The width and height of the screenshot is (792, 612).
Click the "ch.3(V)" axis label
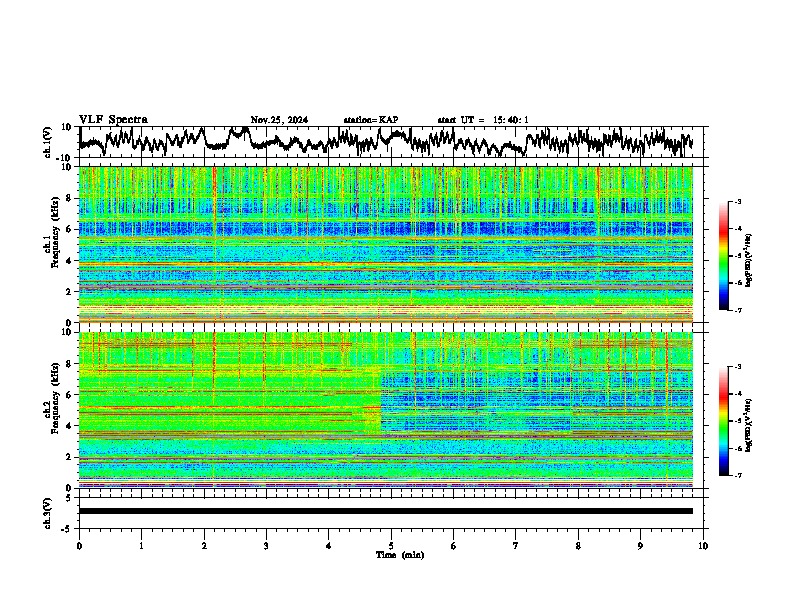pyautogui.click(x=48, y=513)
